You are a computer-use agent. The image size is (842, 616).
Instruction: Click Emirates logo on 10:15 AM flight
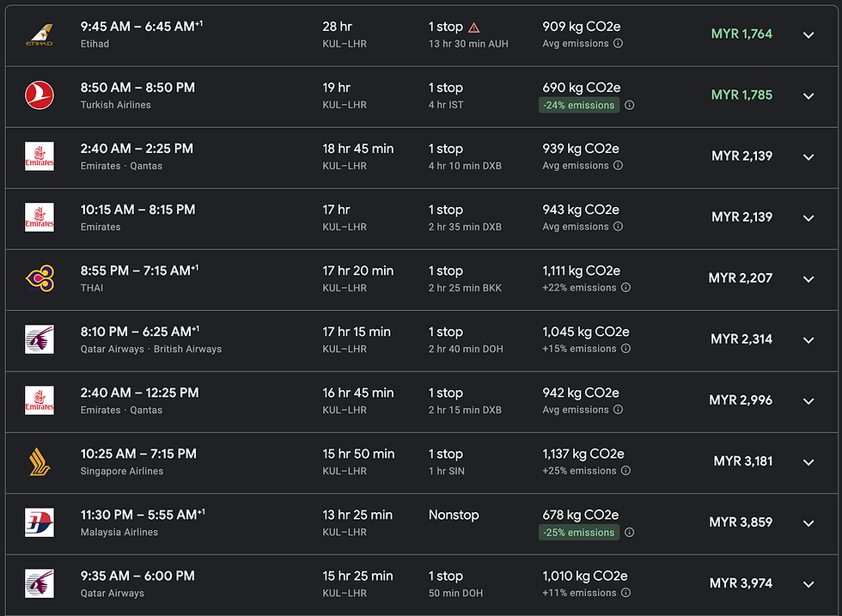40,217
